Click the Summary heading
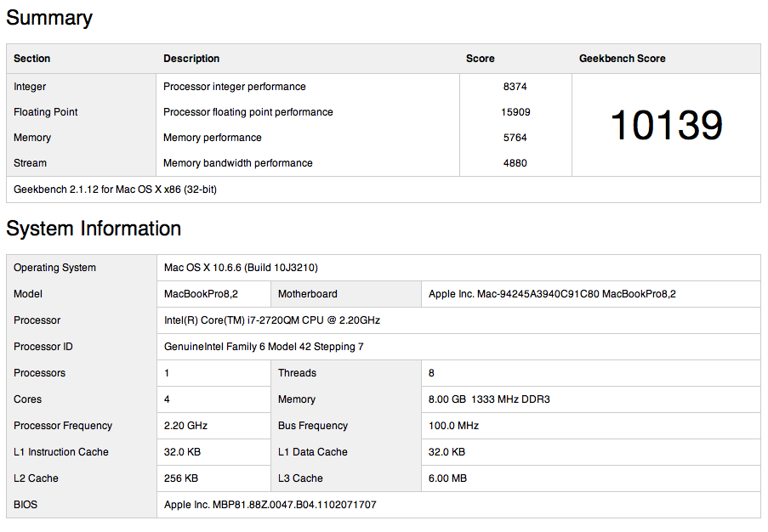This screenshot has height=532, width=768. [49, 18]
